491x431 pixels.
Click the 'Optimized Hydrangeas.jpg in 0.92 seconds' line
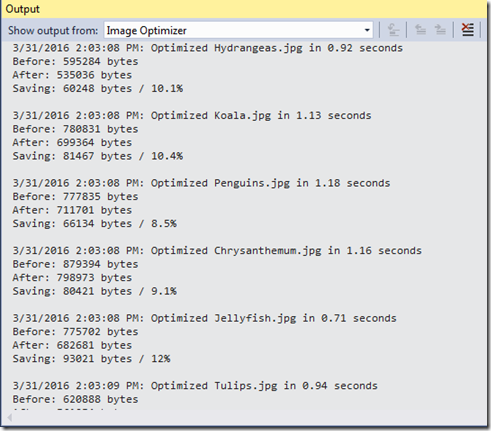click(208, 48)
